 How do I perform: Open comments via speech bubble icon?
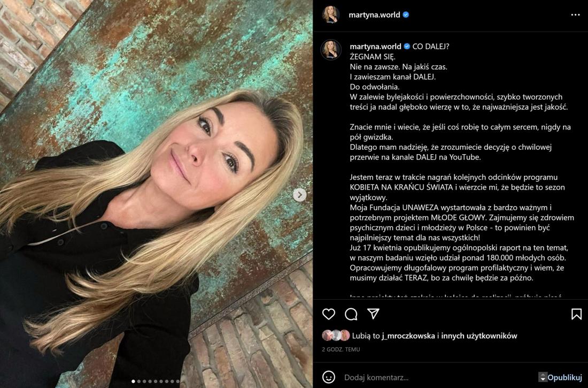pos(351,314)
